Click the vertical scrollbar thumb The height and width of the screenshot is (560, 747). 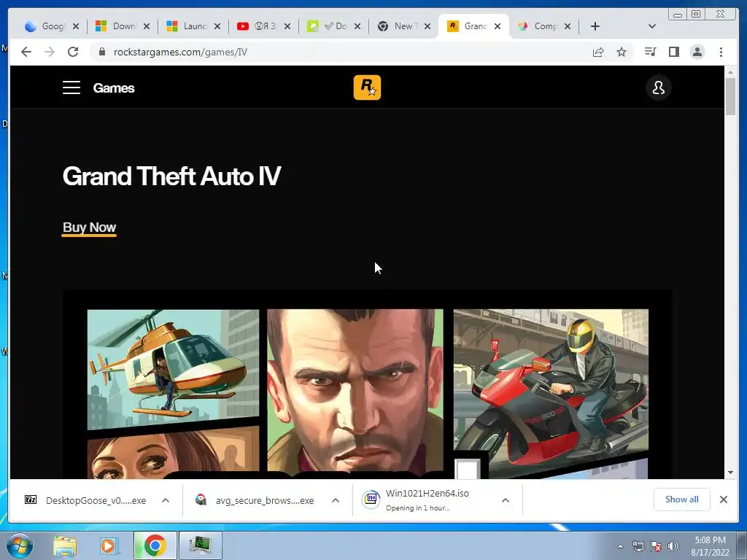point(730,97)
